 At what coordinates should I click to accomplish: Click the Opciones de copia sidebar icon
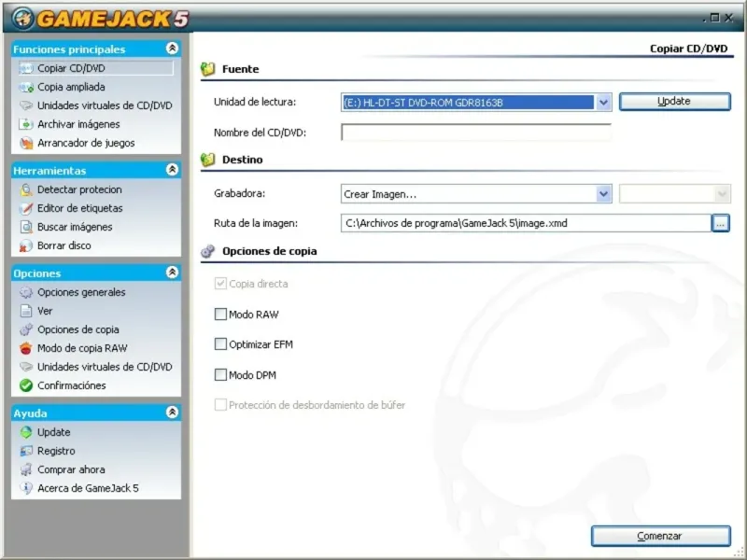point(26,329)
